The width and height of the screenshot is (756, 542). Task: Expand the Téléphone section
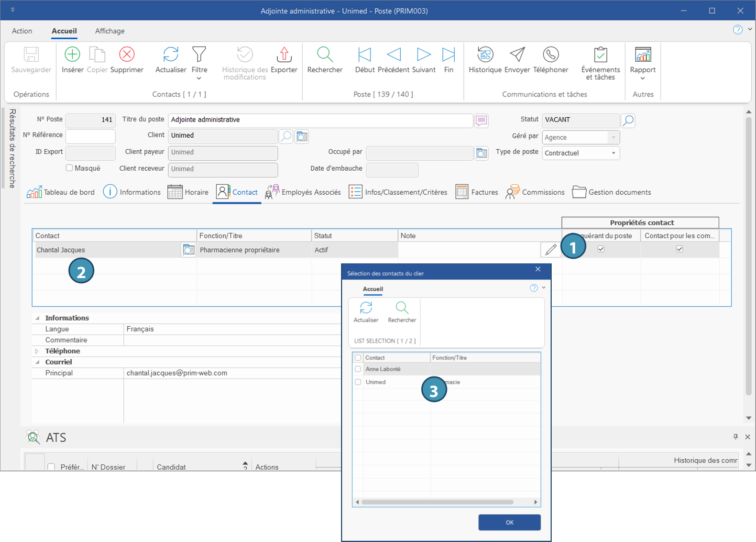point(37,351)
